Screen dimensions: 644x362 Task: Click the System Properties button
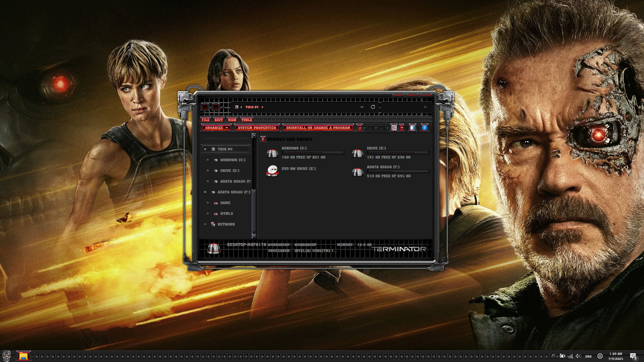point(257,128)
